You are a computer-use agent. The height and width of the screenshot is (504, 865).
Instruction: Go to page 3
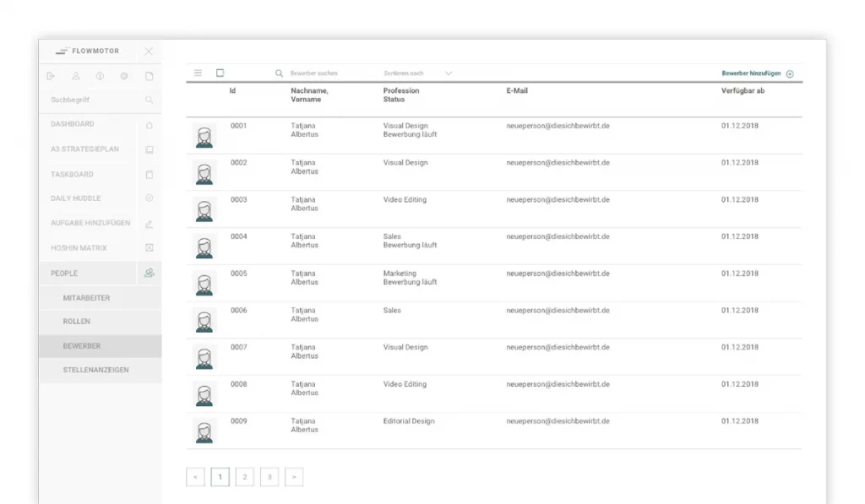(x=269, y=477)
